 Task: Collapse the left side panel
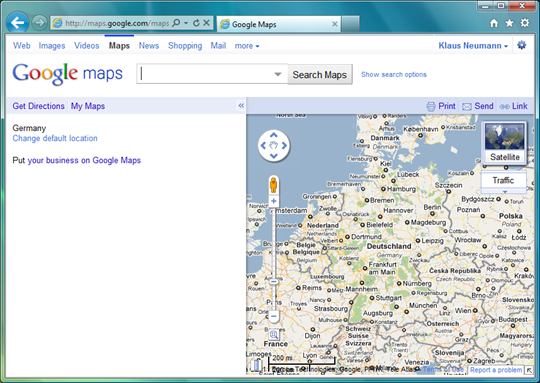pos(241,106)
